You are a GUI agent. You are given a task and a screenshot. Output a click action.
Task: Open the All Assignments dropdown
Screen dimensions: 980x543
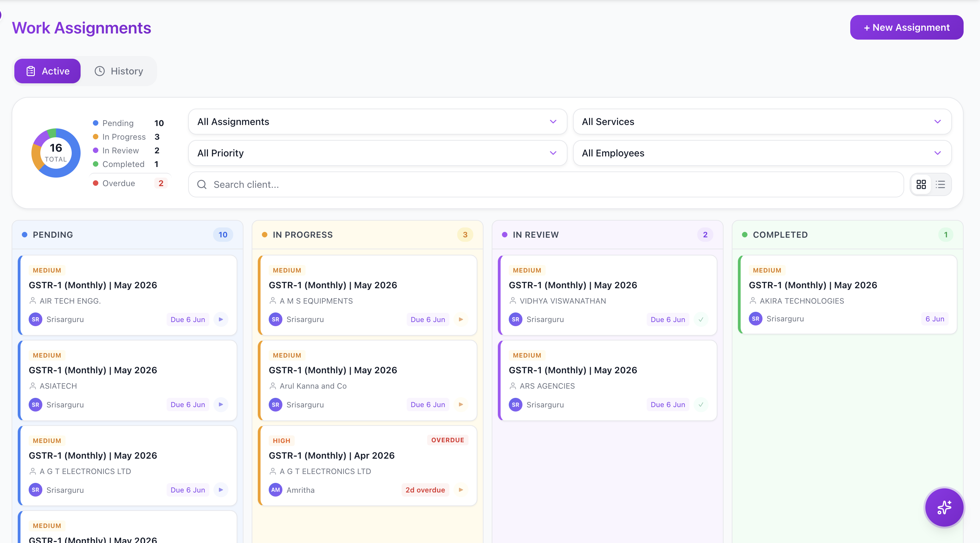(x=377, y=122)
